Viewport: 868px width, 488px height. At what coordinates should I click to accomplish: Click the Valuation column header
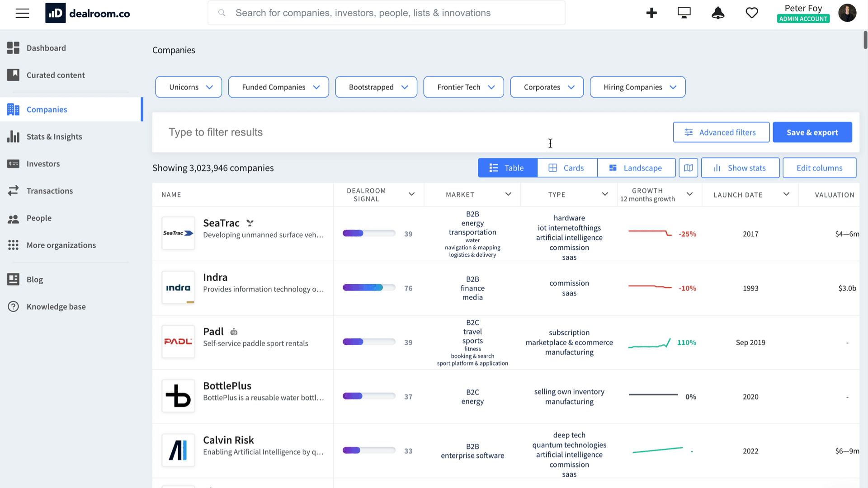point(834,195)
